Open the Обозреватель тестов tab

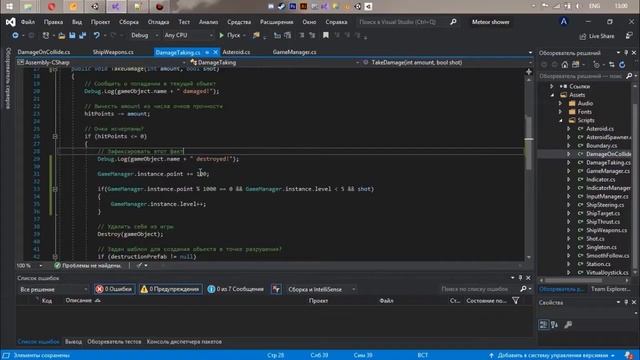[114, 342]
